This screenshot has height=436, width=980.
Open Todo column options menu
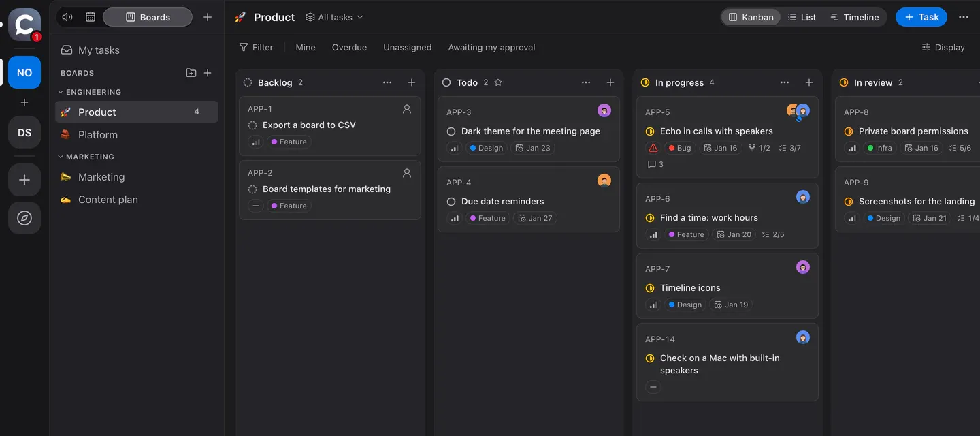tap(586, 82)
